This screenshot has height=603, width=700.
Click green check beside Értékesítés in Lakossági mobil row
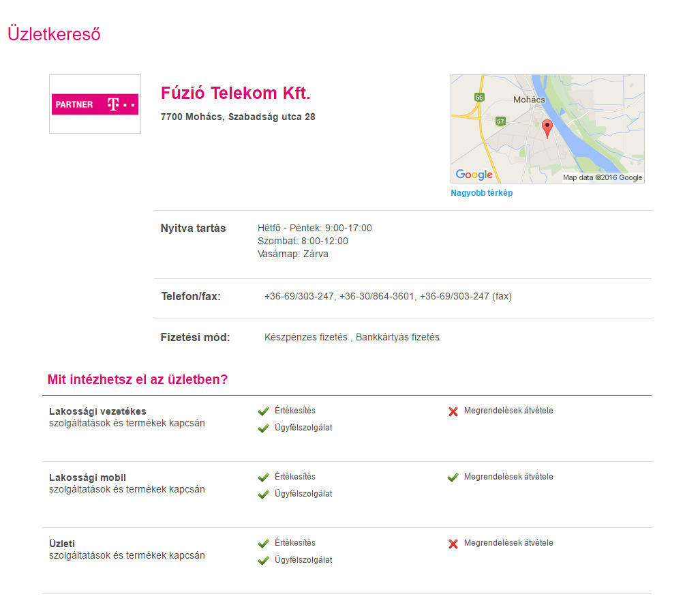(263, 477)
